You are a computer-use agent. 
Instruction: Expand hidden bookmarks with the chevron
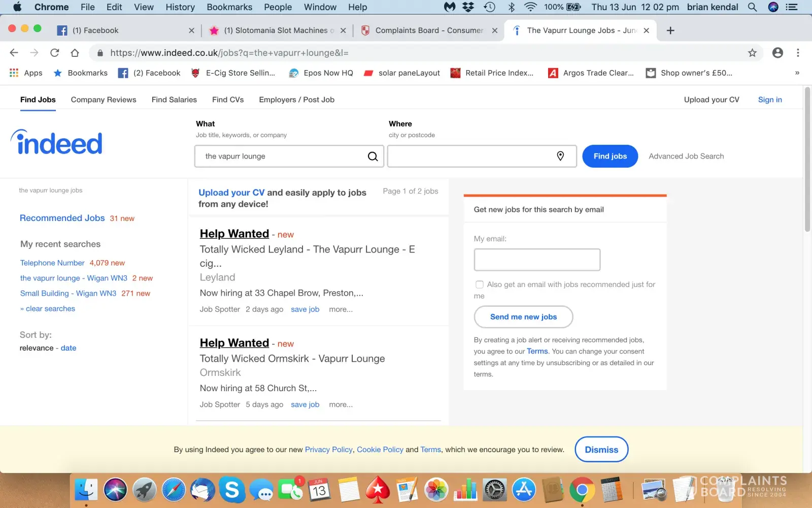coord(797,73)
